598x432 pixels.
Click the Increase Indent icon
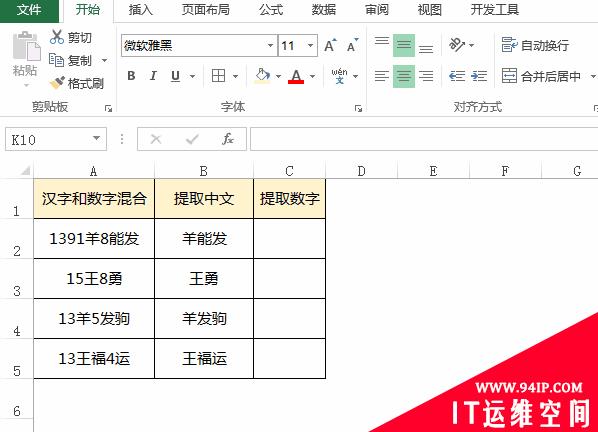pyautogui.click(x=479, y=76)
